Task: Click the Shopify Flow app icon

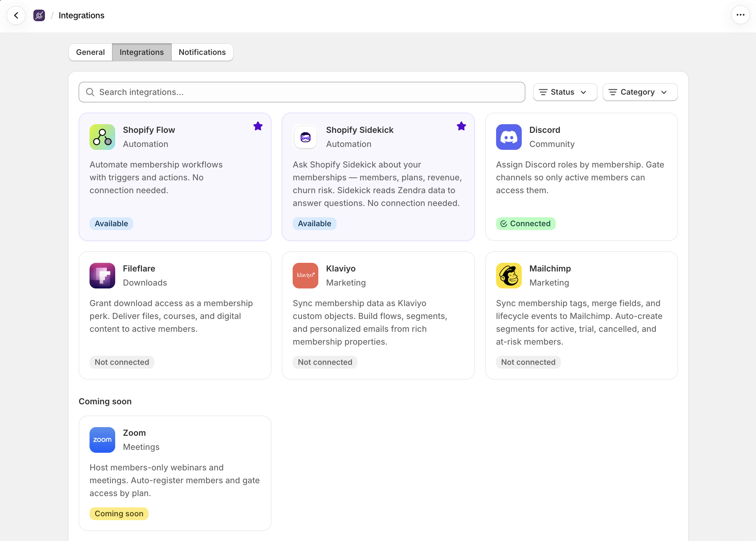Action: (102, 137)
